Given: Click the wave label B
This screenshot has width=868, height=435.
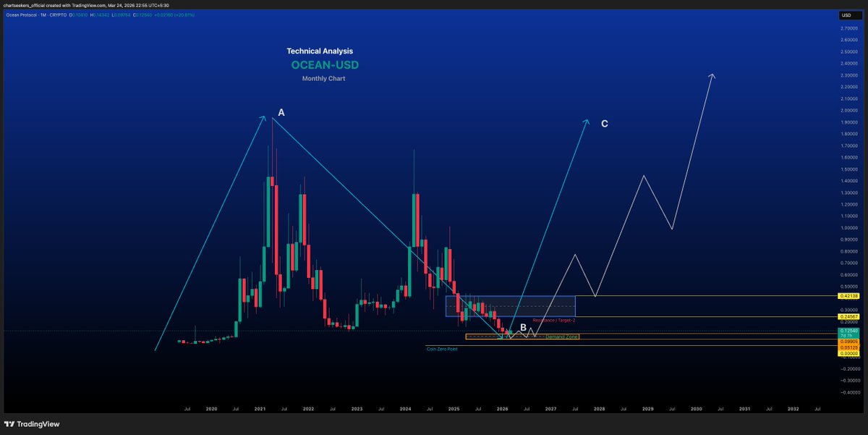Looking at the screenshot, I should (x=523, y=327).
